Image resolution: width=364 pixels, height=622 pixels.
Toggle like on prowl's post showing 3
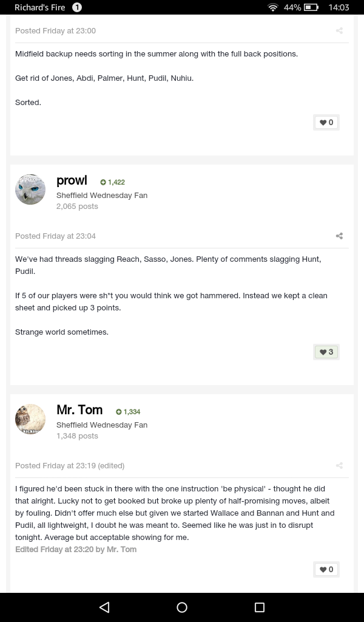point(326,352)
